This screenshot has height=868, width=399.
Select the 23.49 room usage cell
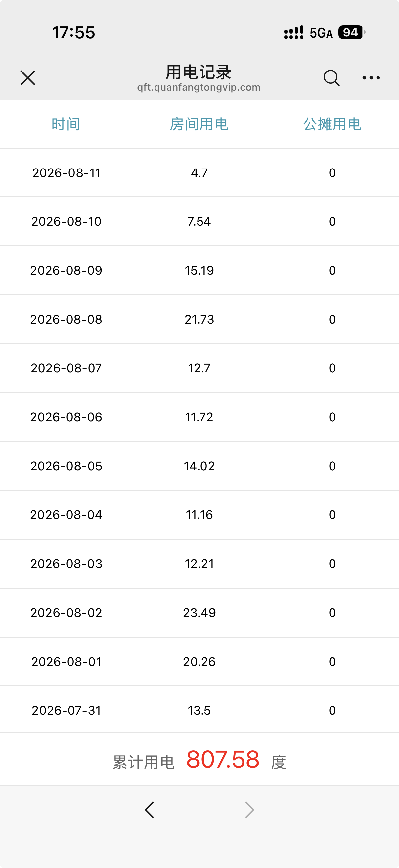click(199, 612)
